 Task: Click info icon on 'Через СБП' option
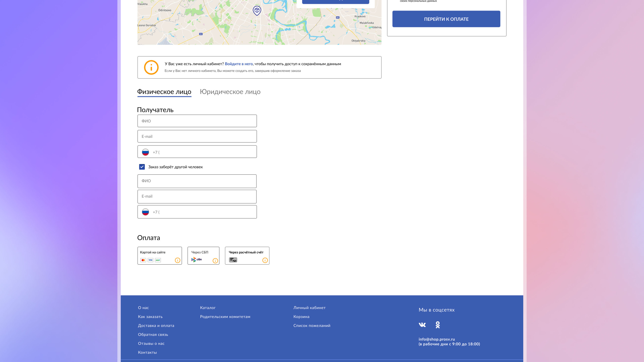coord(215,261)
